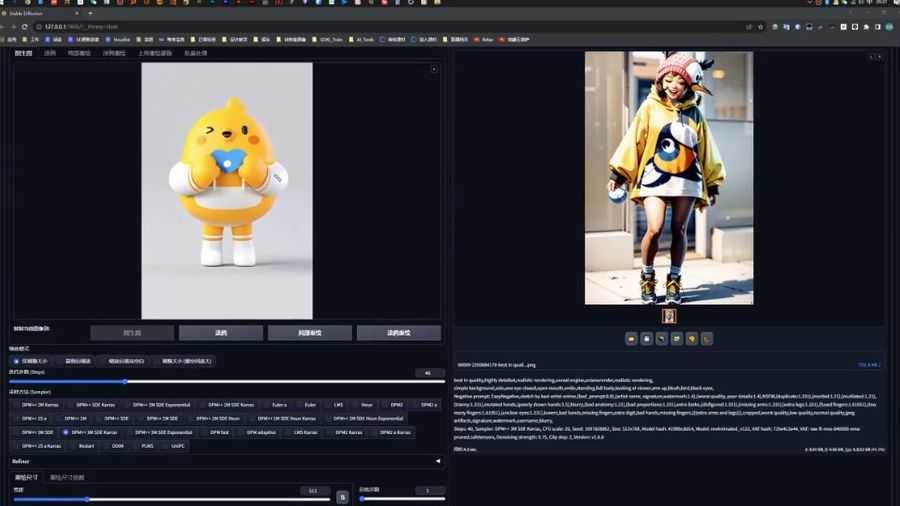
Task: Click the sampling Steps slider
Action: point(227,382)
